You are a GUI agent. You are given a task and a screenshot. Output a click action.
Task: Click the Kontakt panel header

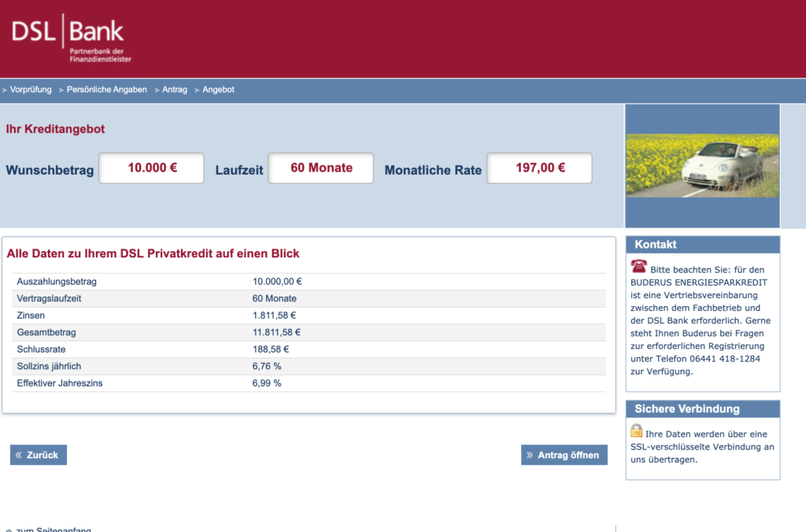tap(703, 245)
